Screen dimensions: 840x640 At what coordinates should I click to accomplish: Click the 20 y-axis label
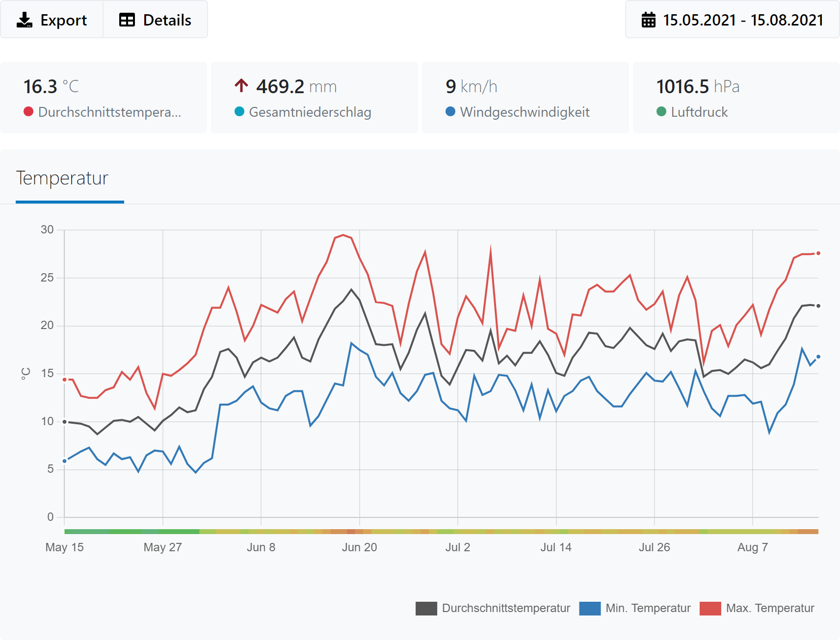pyautogui.click(x=48, y=325)
